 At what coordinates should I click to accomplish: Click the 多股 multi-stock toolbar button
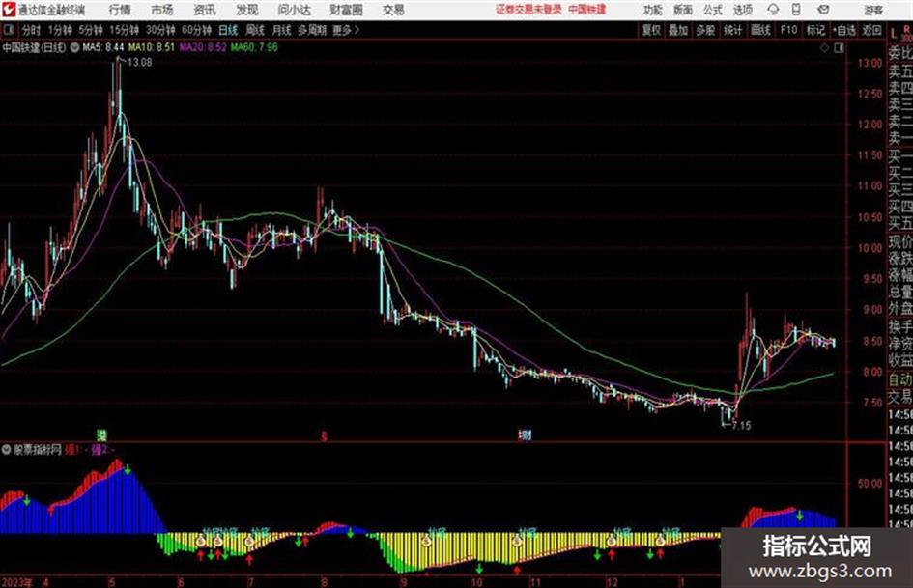(x=705, y=30)
